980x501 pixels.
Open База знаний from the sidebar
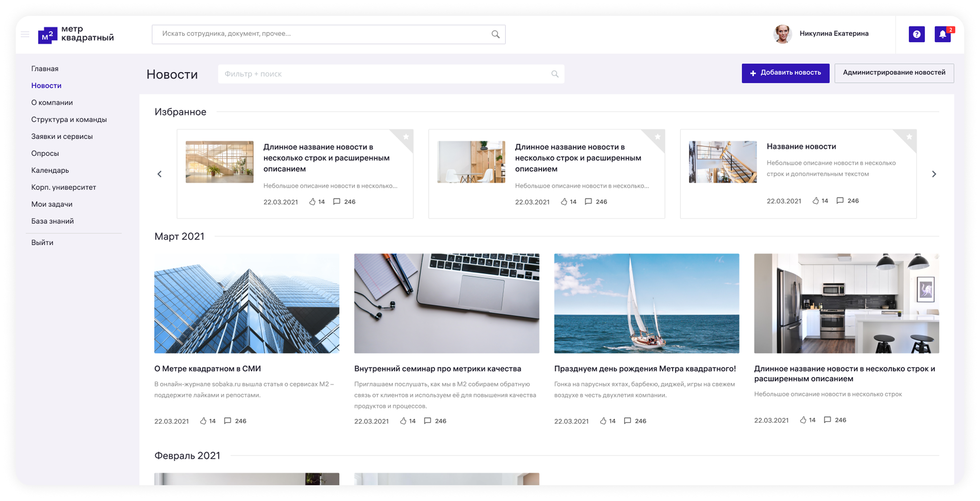53,221
